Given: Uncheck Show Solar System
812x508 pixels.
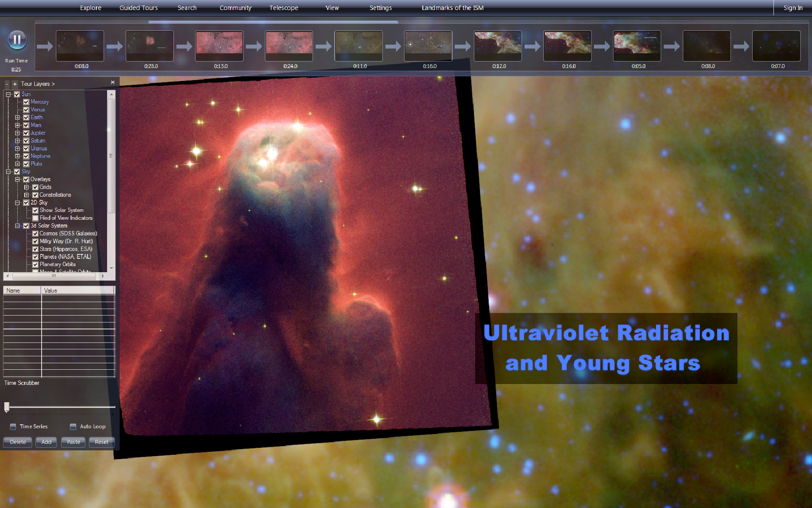Looking at the screenshot, I should tap(36, 210).
